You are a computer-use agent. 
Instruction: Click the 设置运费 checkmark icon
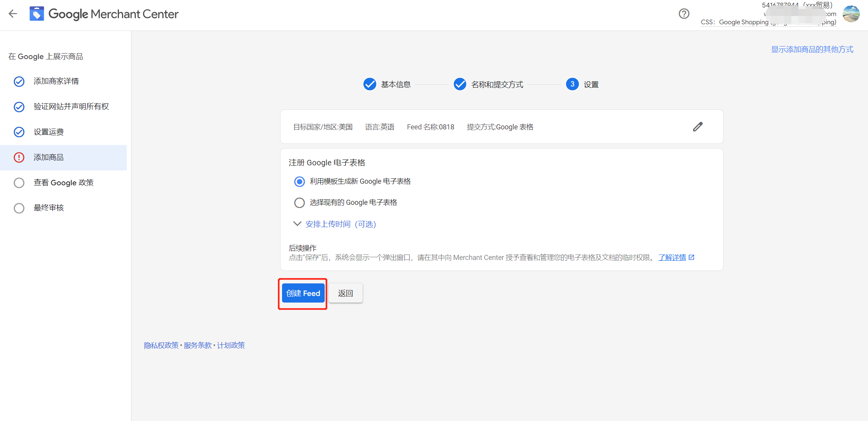(19, 132)
